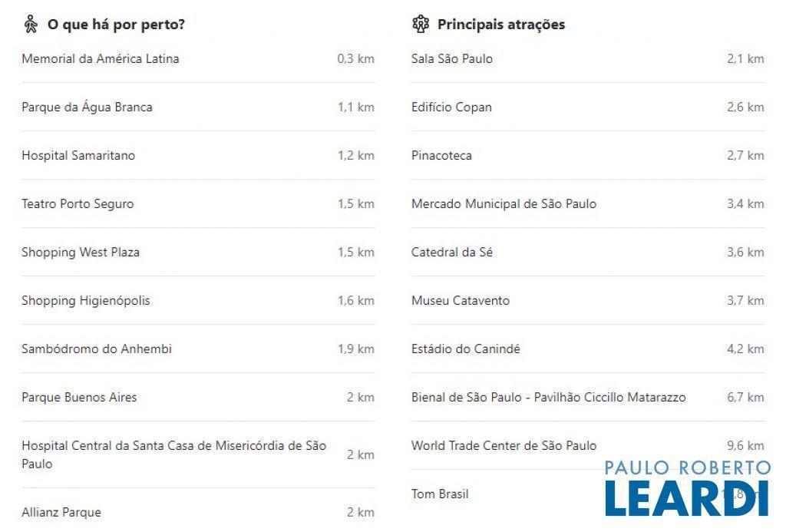The width and height of the screenshot is (786, 532).
Task: Click Shopping Higienópolis entry
Action: (x=86, y=300)
